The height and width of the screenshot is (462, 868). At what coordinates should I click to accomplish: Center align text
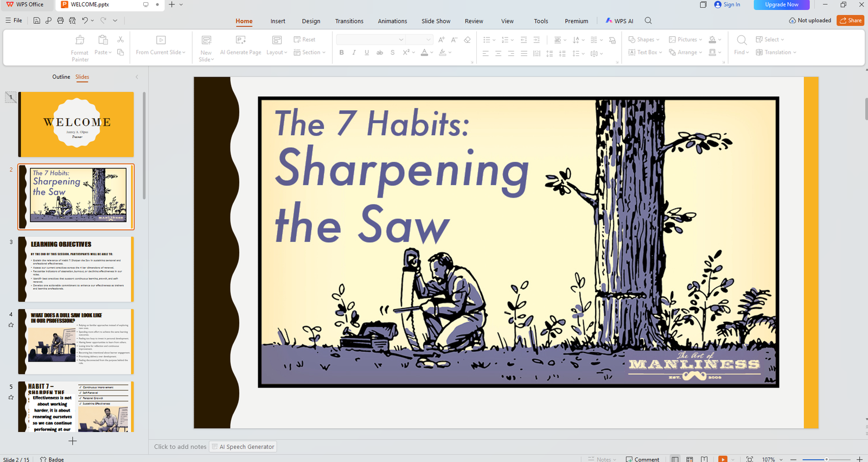(498, 53)
